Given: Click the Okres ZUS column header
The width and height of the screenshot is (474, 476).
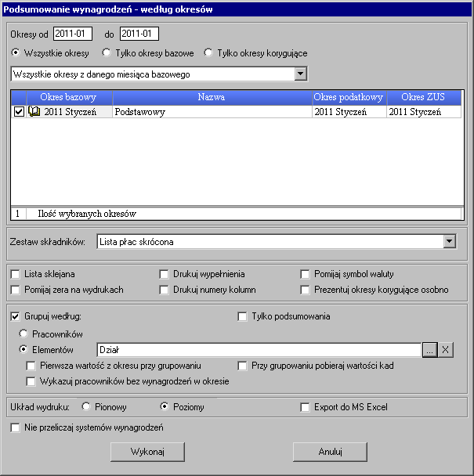Looking at the screenshot, I should point(424,97).
